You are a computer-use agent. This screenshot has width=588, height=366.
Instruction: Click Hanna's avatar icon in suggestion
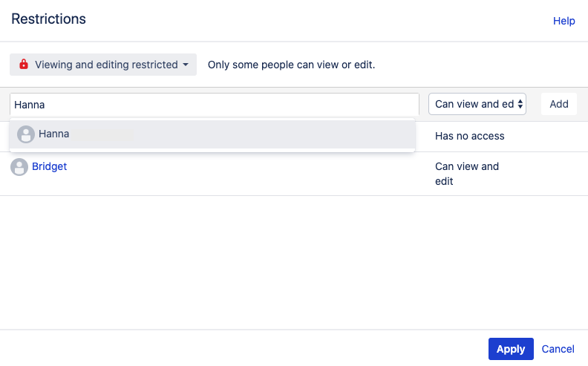pos(26,134)
